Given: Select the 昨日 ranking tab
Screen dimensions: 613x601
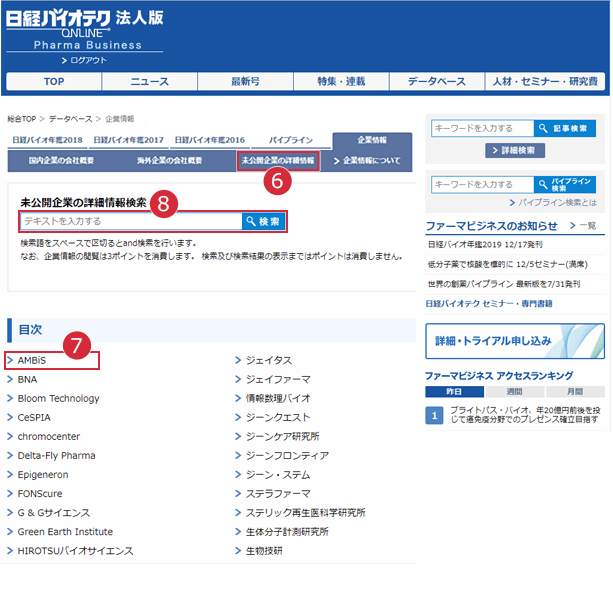Looking at the screenshot, I should 454,391.
